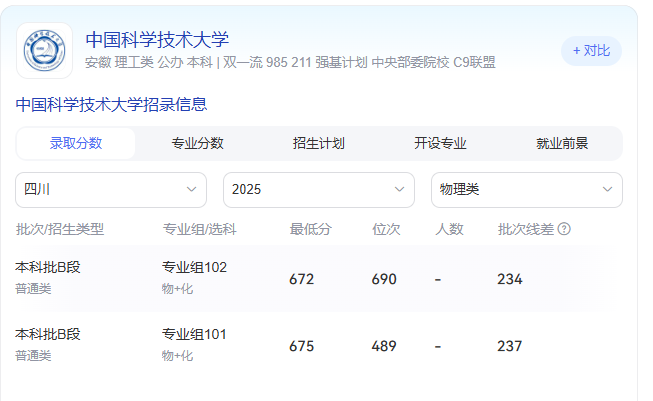Expand the 物理类 subject dropdown
Screen dimensions: 653x401
point(526,189)
